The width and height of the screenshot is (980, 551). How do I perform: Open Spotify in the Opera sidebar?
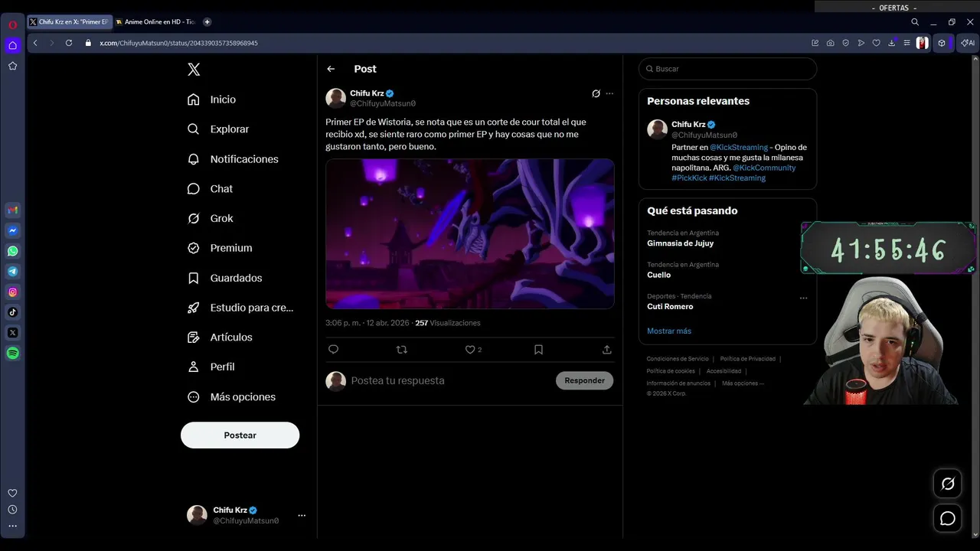coord(13,354)
